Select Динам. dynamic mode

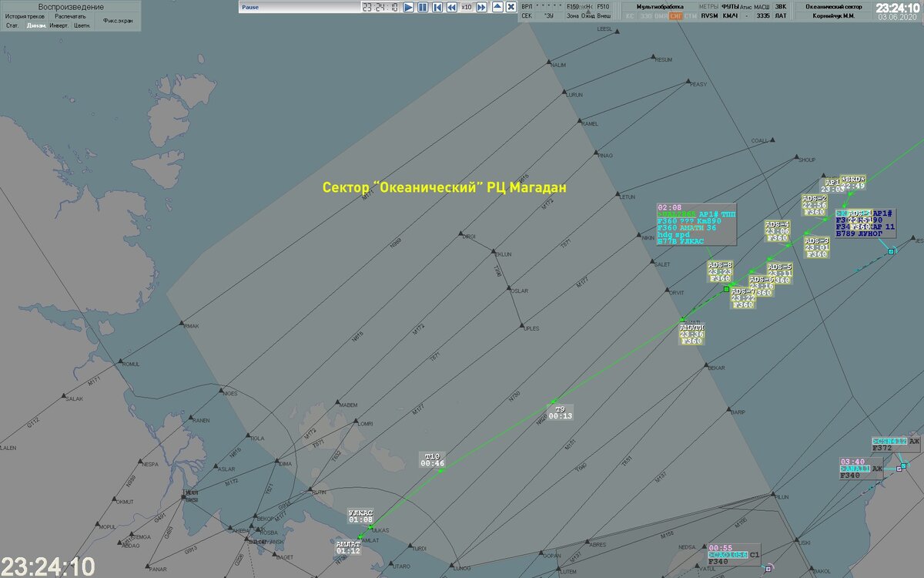(35, 25)
